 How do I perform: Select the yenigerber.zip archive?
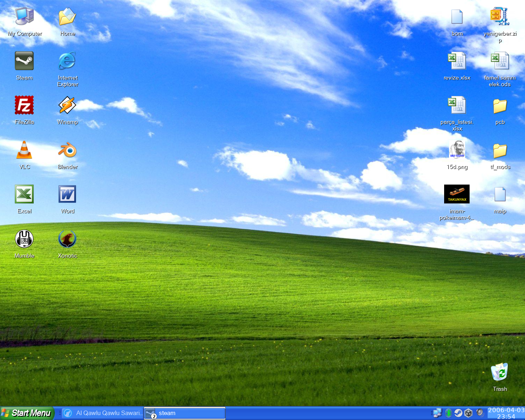[500, 17]
